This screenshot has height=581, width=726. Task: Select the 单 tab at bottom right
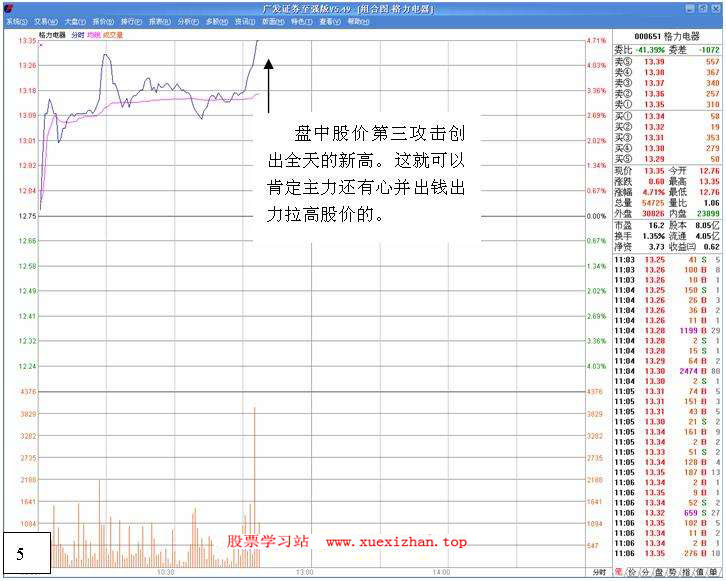(714, 572)
